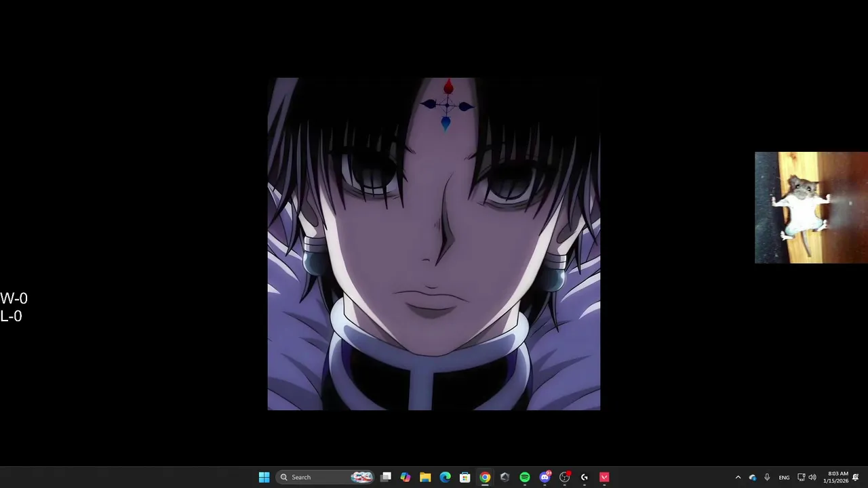
Task: Open network settings from the tray icon
Action: coord(801,477)
